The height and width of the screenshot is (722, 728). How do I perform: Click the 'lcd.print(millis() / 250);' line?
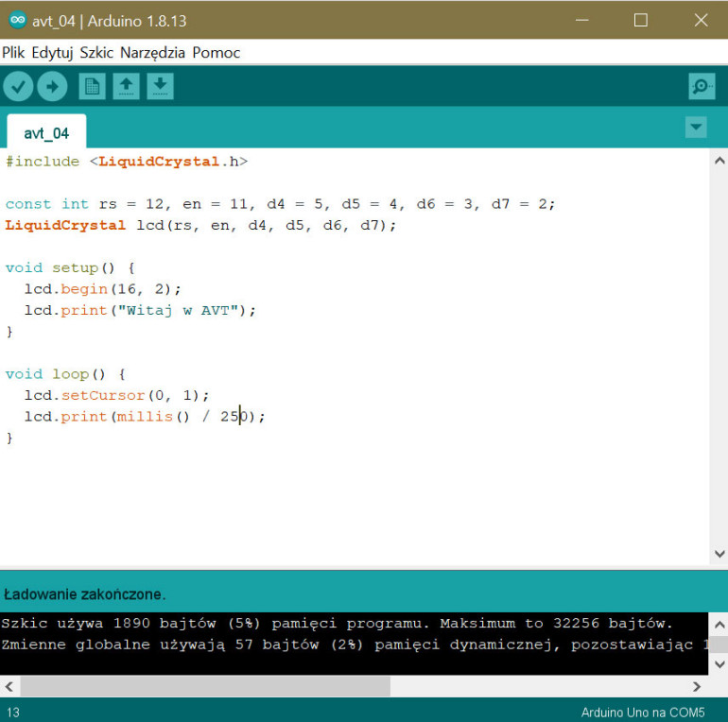pyautogui.click(x=145, y=416)
